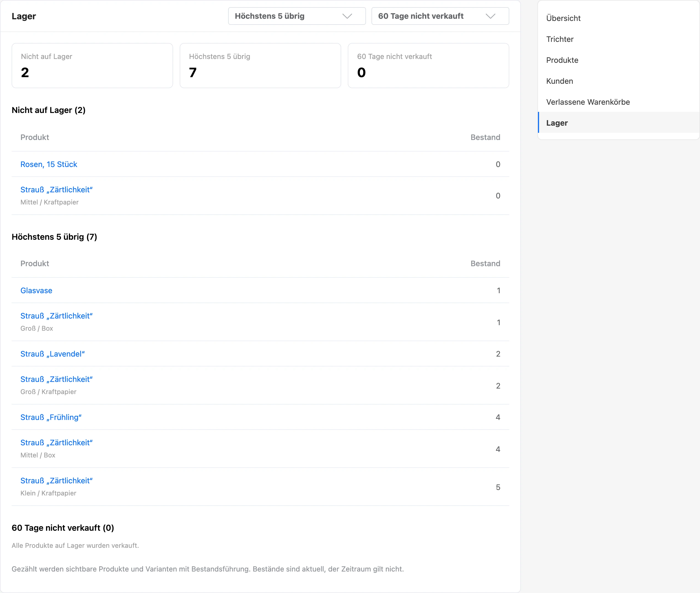
Task: Open 'Strauß Zärtlichkeit' Groß / Box variant
Action: [56, 316]
